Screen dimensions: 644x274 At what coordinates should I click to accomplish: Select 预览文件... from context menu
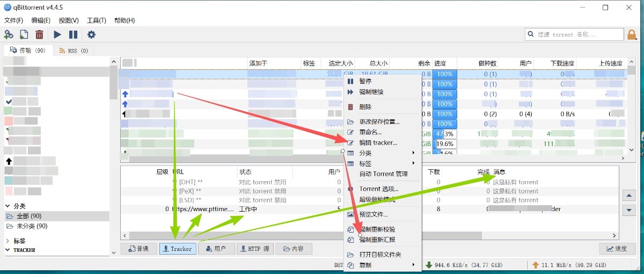click(x=382, y=214)
